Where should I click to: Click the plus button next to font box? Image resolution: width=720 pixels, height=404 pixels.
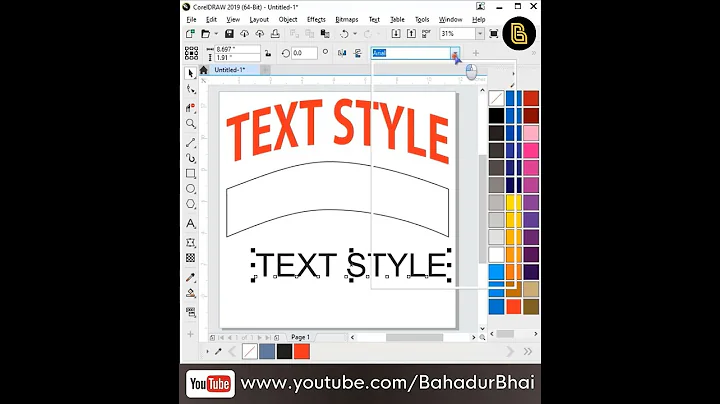(476, 53)
